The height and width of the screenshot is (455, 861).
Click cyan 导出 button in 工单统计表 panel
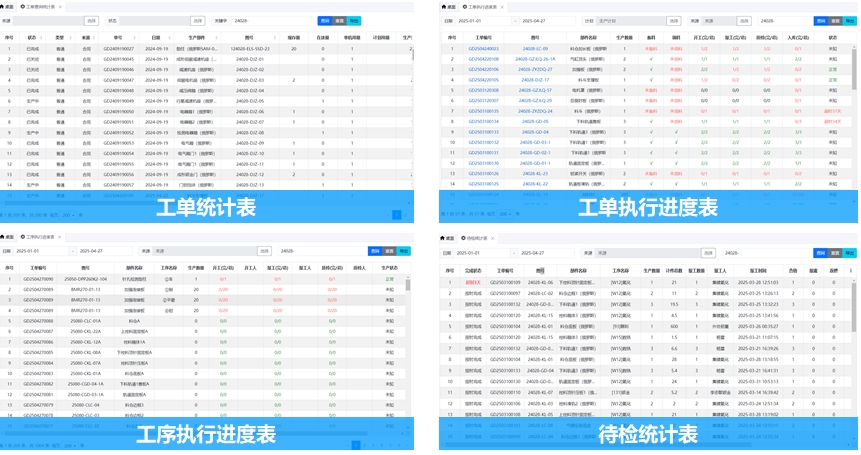[354, 21]
